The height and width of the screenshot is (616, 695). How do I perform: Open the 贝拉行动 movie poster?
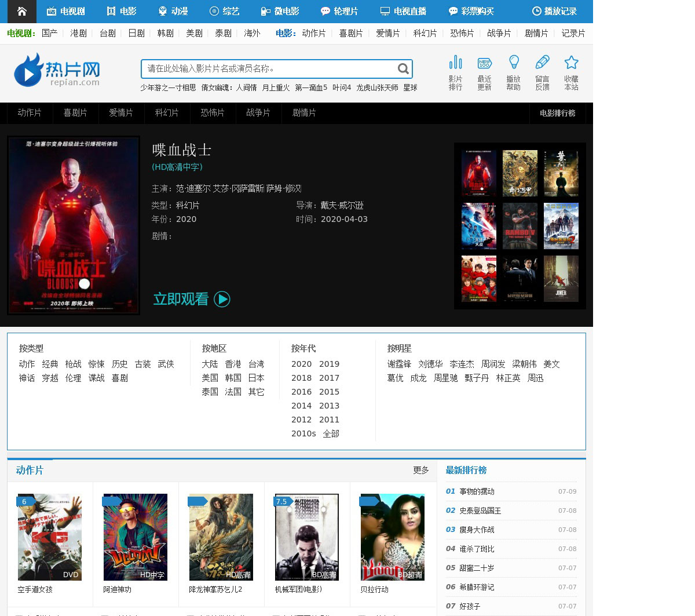click(393, 537)
